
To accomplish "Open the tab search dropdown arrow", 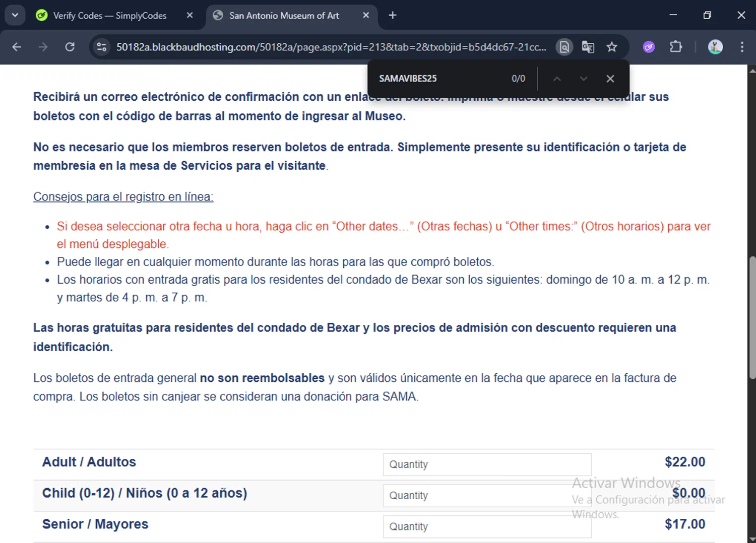I will [x=15, y=15].
